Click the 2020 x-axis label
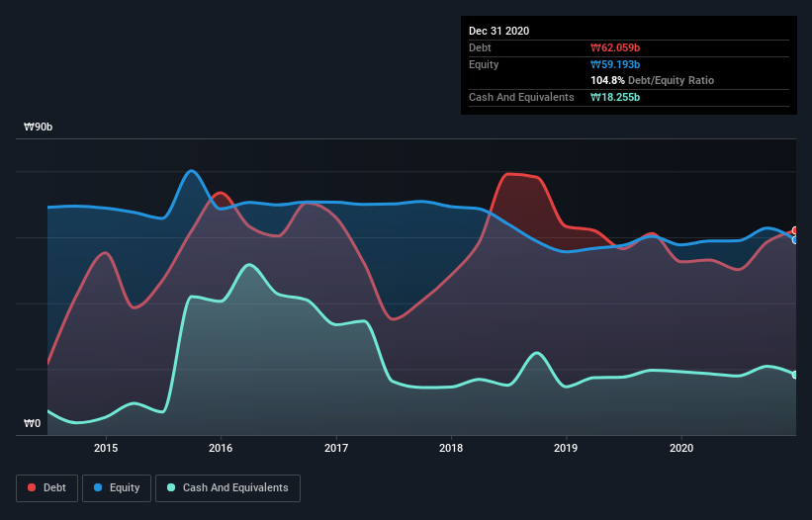 681,448
